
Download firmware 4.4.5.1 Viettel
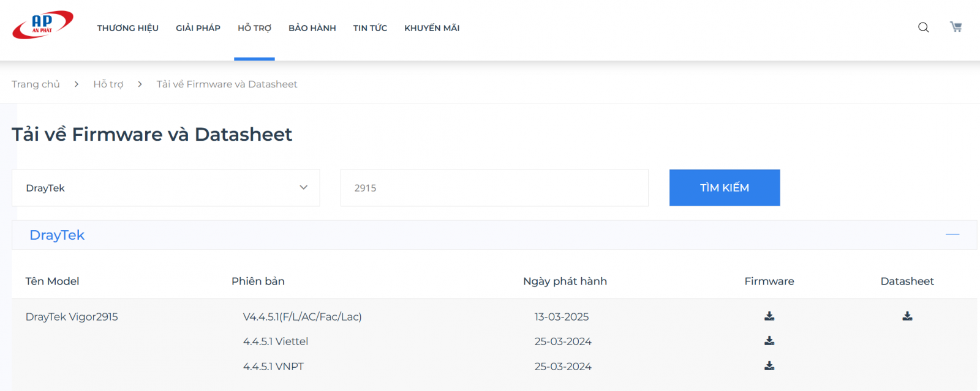pyautogui.click(x=769, y=341)
